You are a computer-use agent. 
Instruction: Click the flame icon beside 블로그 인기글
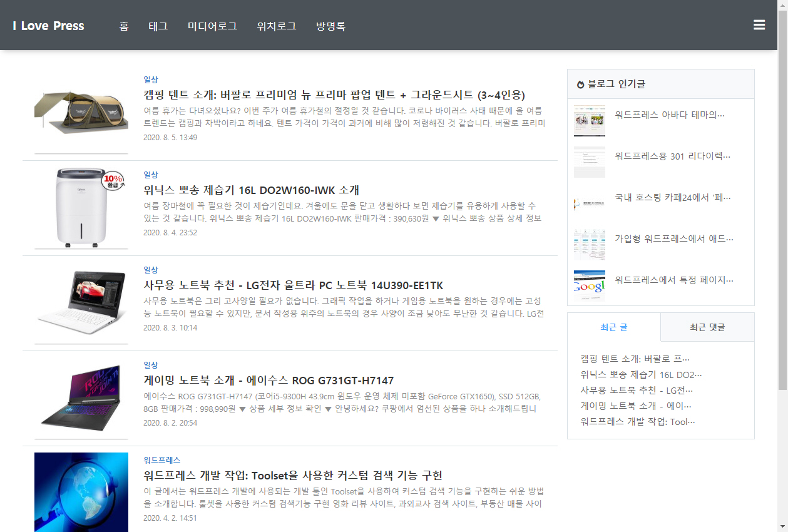(580, 84)
